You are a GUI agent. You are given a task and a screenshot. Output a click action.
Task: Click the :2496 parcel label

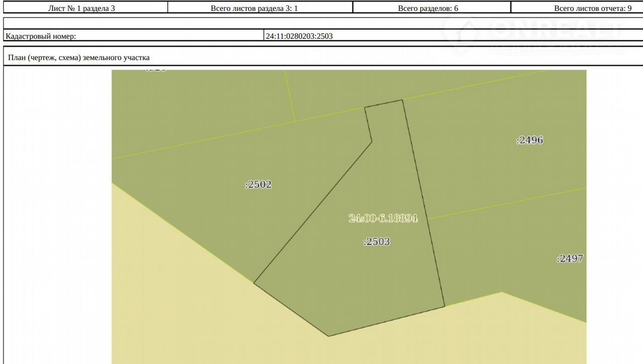click(x=530, y=140)
